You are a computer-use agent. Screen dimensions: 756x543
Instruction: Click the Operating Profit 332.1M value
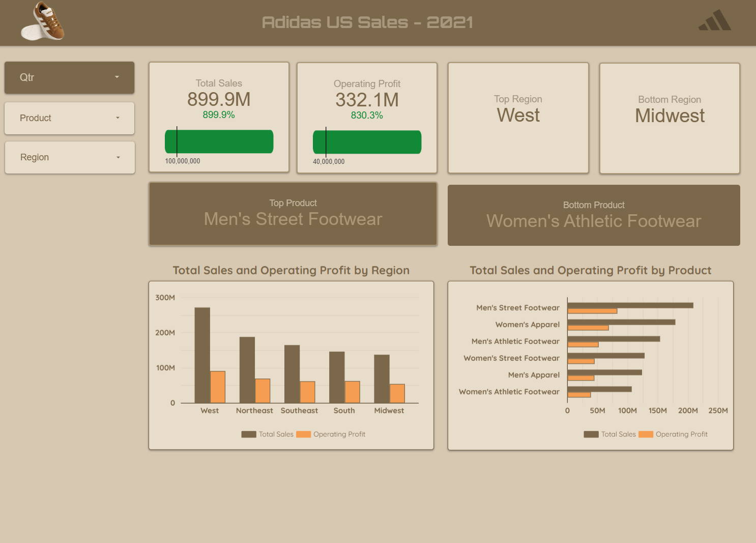click(x=367, y=100)
